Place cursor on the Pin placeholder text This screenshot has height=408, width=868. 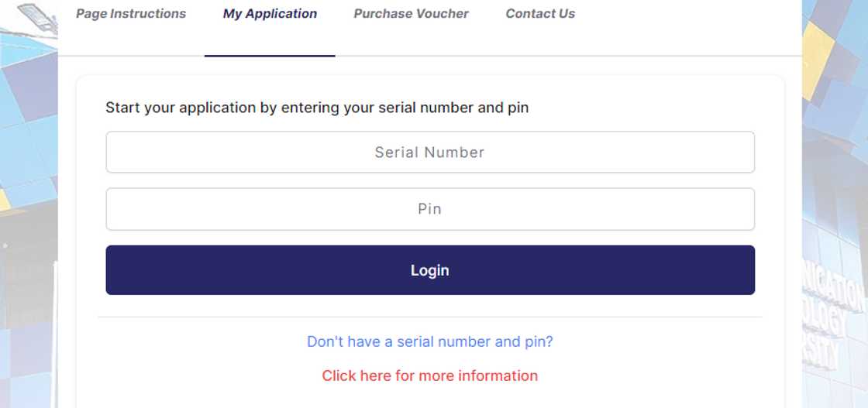430,209
